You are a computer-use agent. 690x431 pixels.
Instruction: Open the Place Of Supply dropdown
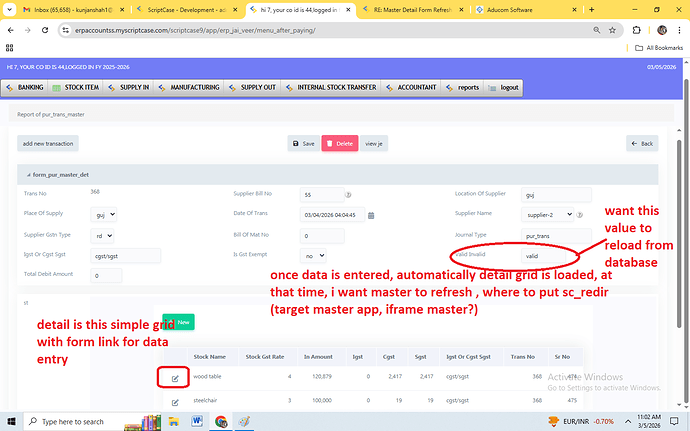tap(104, 214)
